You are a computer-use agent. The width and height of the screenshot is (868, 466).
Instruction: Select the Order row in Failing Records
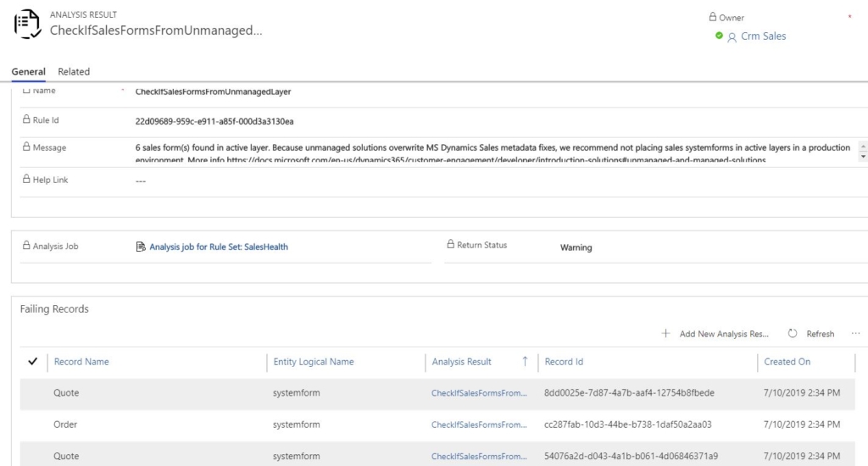pos(66,424)
